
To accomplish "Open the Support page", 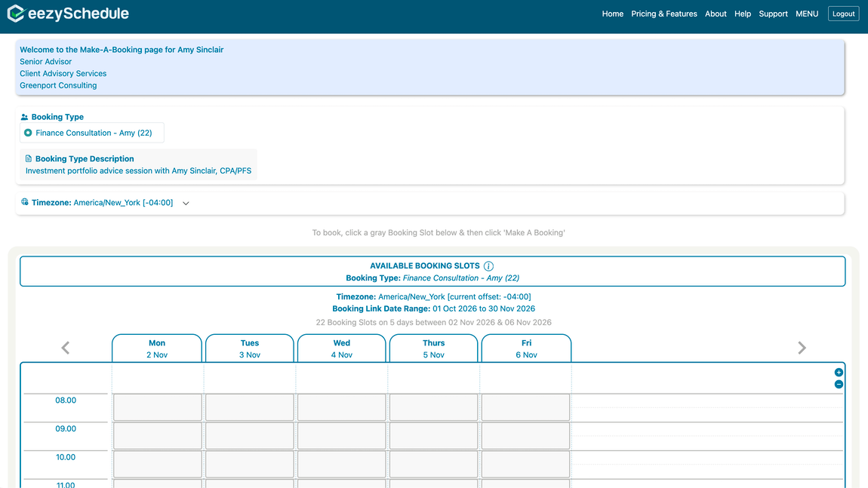I will [774, 14].
